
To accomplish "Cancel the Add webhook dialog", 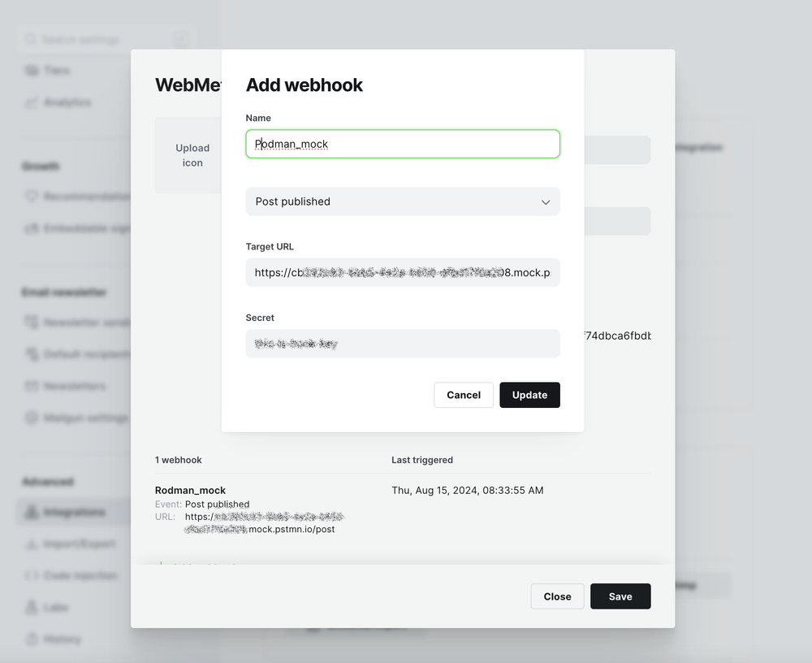I will point(463,395).
